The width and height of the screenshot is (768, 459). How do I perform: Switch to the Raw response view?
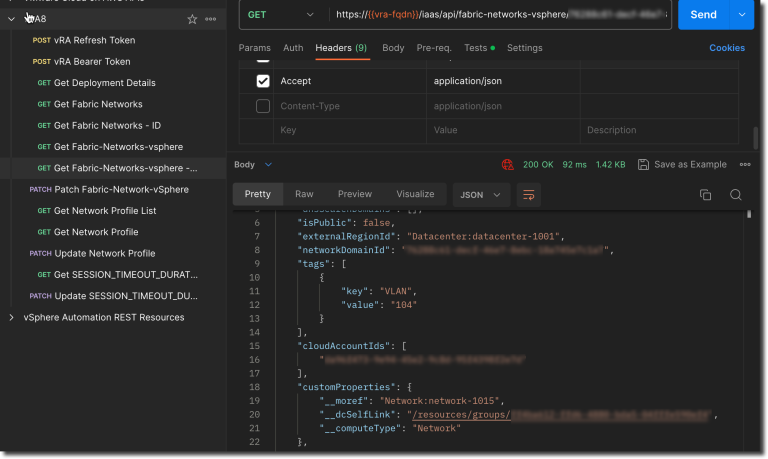[304, 194]
